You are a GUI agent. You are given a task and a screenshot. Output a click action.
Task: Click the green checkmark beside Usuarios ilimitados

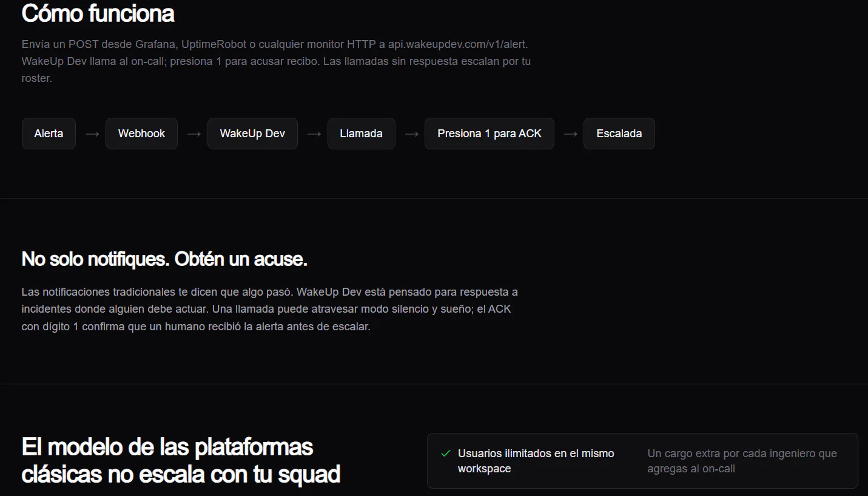click(446, 454)
